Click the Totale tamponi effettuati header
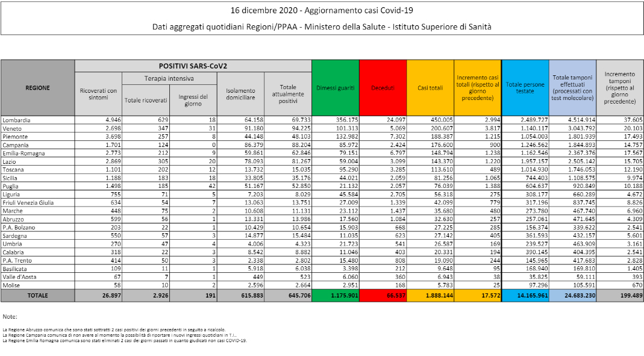The image size is (644, 356). coord(572,88)
